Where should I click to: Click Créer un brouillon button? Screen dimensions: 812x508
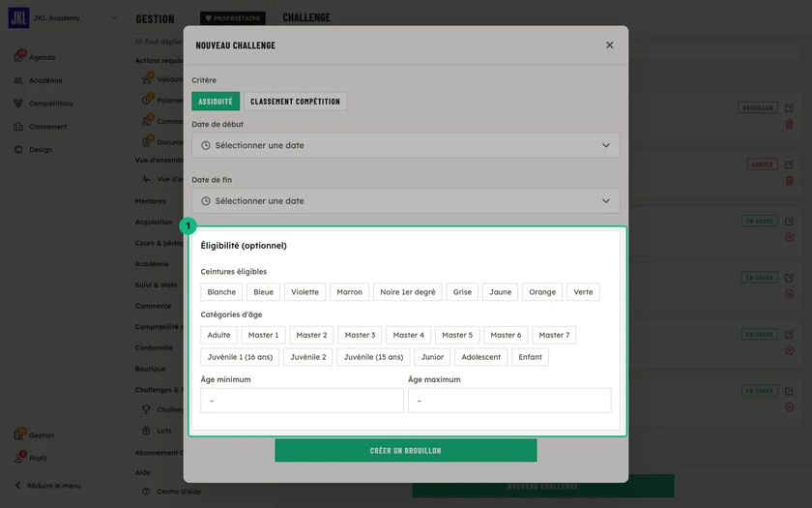pos(405,451)
